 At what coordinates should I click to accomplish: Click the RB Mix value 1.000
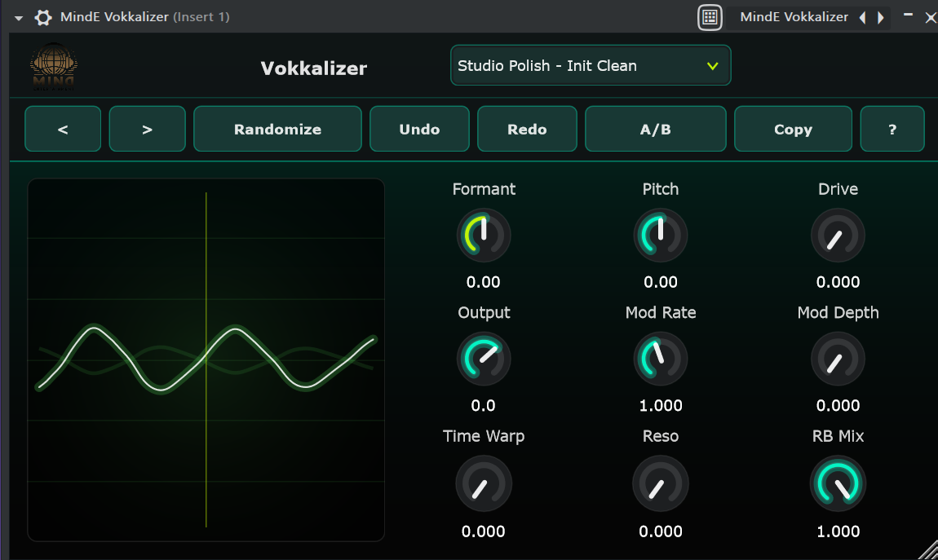point(838,531)
